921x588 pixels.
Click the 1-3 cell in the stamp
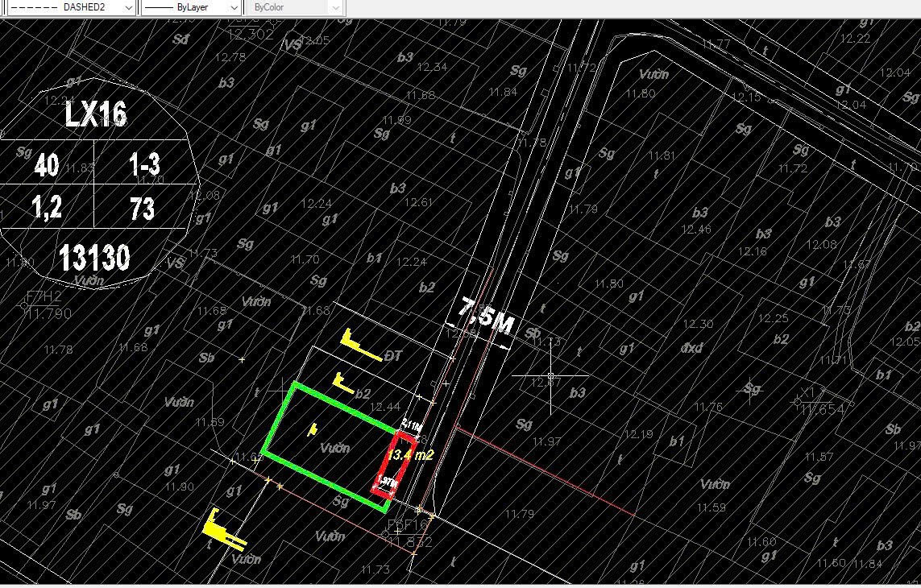click(144, 166)
